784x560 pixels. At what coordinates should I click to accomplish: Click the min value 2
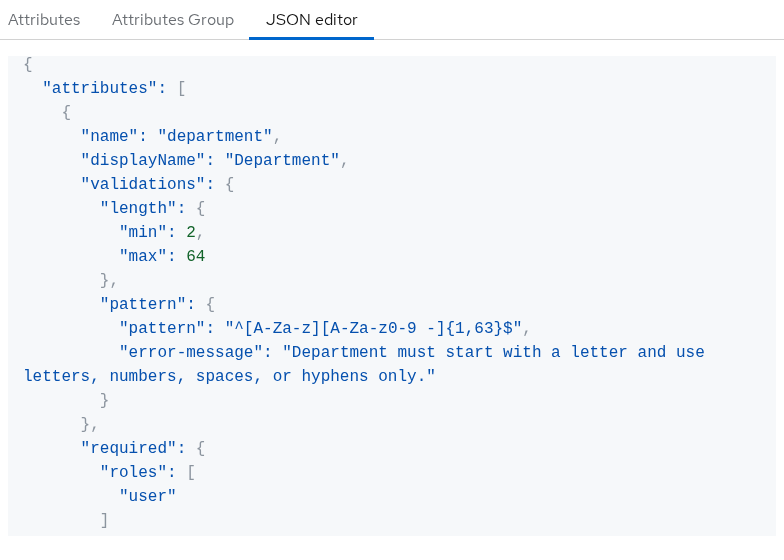[x=191, y=232]
